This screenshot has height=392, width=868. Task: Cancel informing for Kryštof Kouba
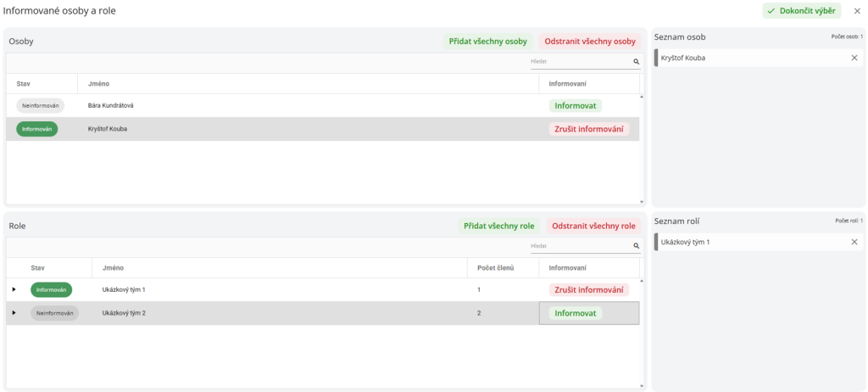[x=588, y=129]
